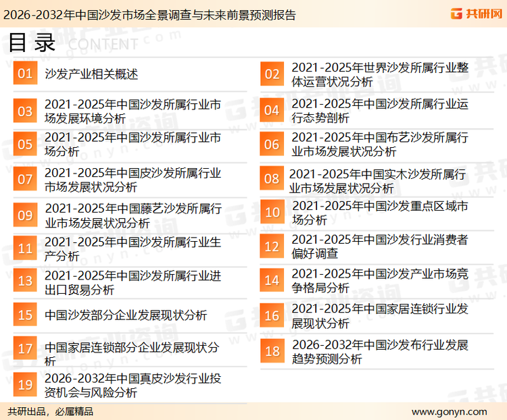Click the orange 08 chapter number box
This screenshot has height=420, width=507.
tap(272, 178)
